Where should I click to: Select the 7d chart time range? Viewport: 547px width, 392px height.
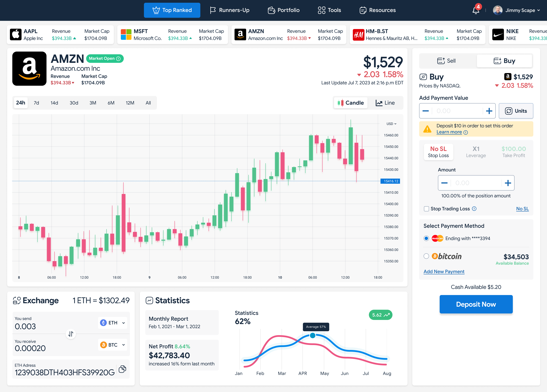[x=36, y=103]
